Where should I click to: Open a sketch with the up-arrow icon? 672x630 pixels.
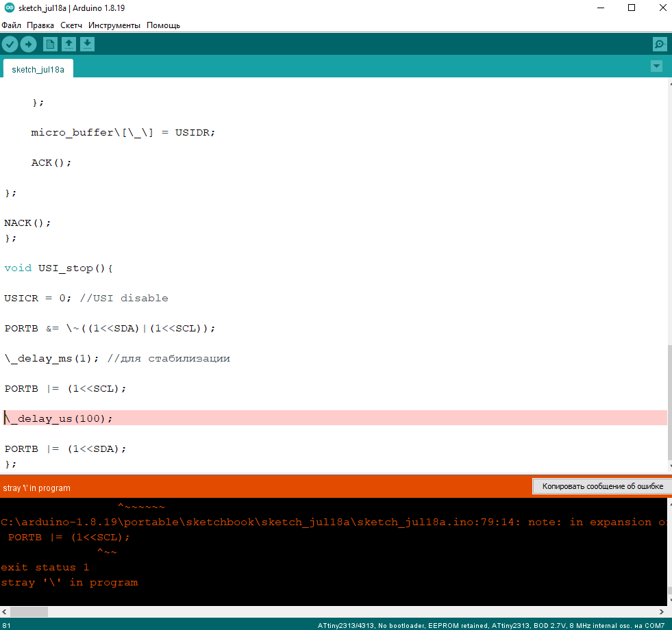[x=69, y=44]
